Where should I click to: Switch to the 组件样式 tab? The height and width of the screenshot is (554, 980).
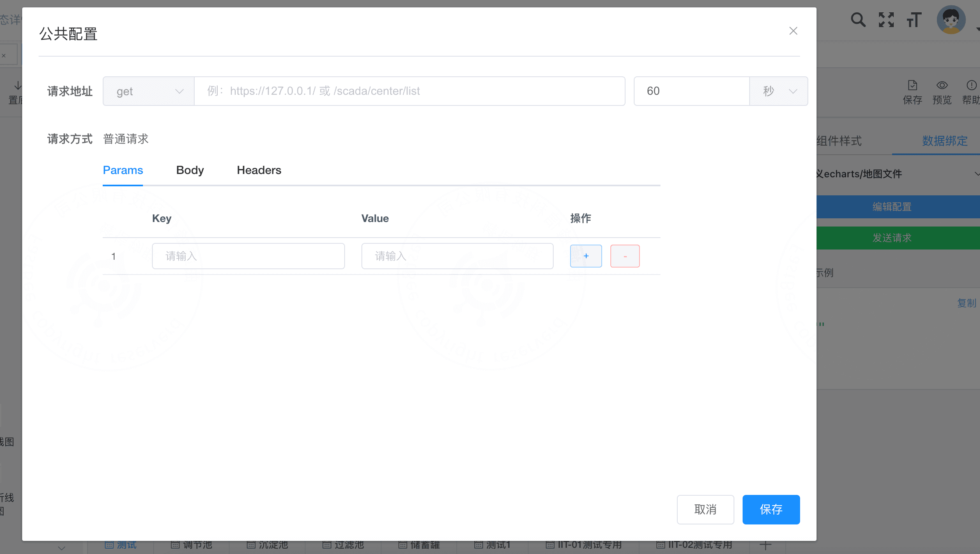(839, 141)
